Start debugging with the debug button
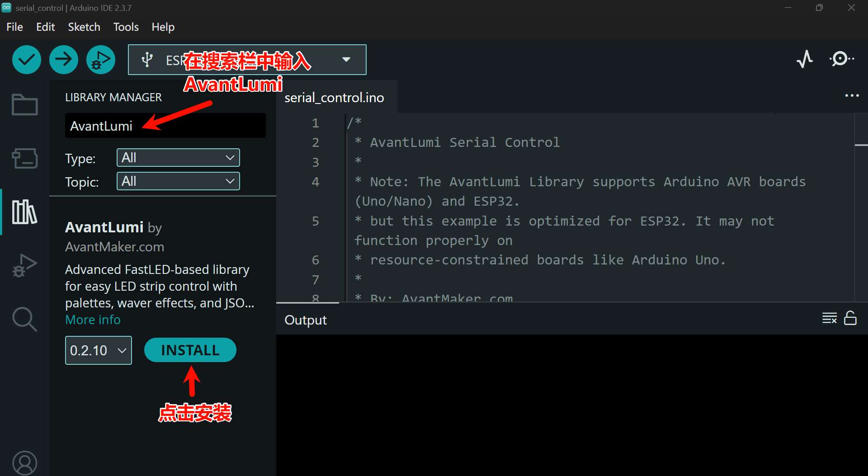The width and height of the screenshot is (868, 476). point(101,60)
